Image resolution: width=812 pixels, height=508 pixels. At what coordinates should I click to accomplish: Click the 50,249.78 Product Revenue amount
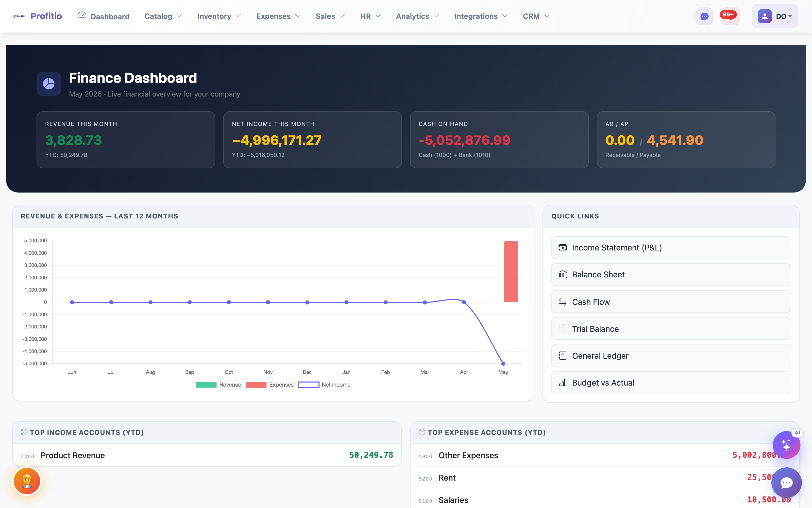tap(371, 455)
